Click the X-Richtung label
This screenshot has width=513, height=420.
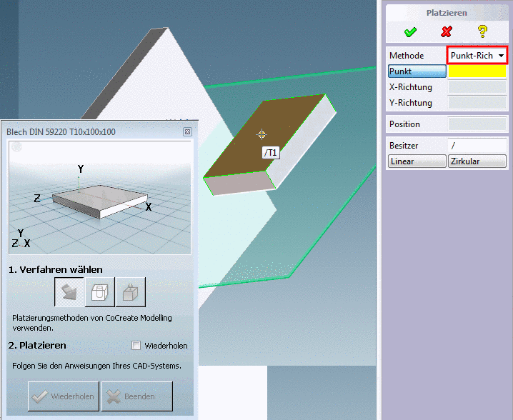(411, 87)
